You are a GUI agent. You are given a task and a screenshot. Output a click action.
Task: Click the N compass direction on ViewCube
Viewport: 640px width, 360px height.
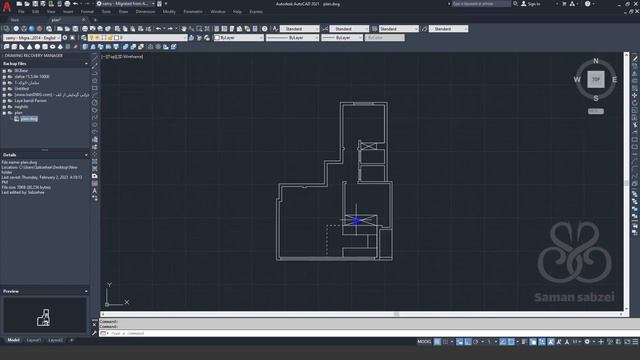[596, 61]
